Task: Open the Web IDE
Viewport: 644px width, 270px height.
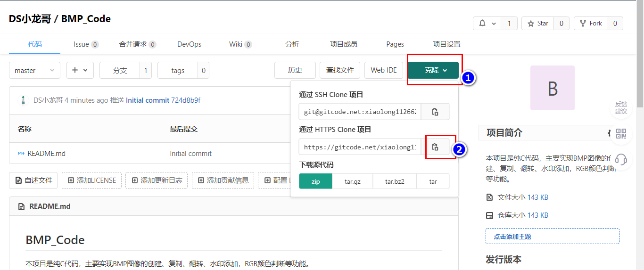Action: click(384, 70)
